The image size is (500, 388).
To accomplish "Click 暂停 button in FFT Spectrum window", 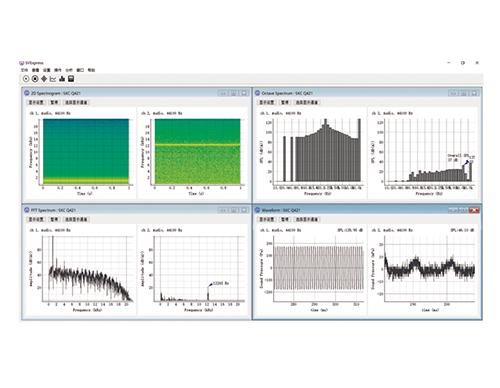I will 54,219.
